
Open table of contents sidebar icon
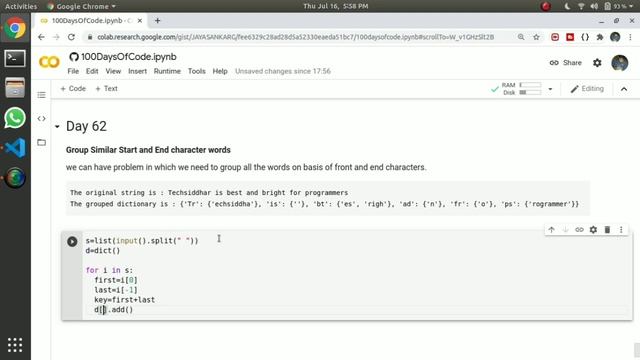(41, 95)
